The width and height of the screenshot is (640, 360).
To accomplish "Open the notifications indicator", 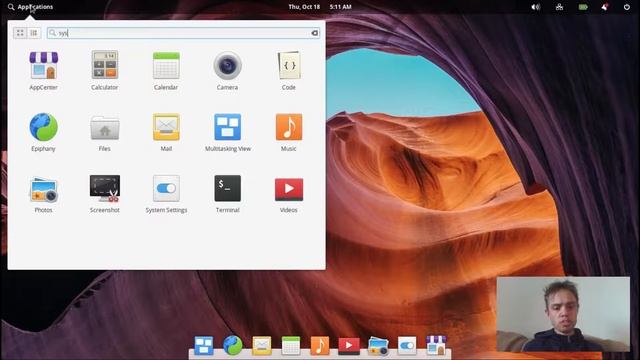I will coord(604,7).
